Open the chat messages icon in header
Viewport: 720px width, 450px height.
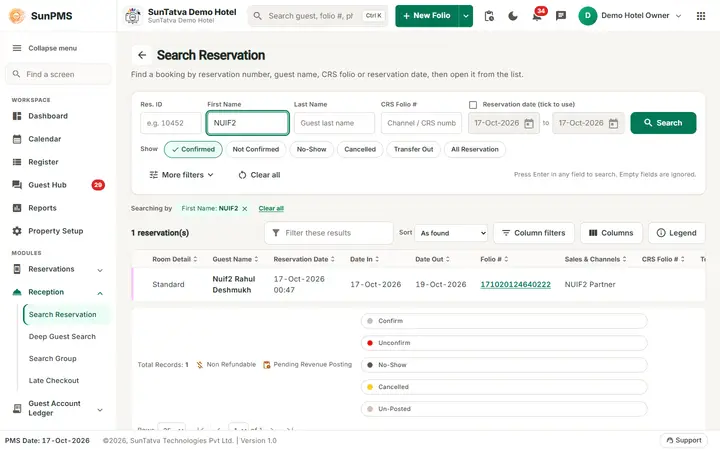click(561, 16)
